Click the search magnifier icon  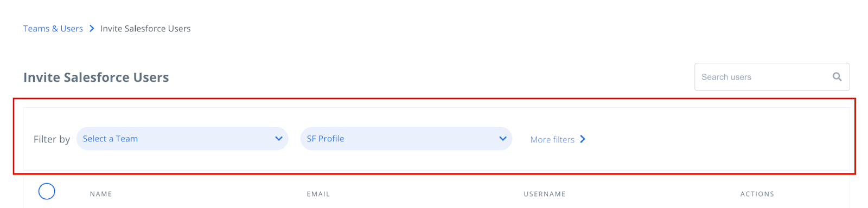coord(837,77)
